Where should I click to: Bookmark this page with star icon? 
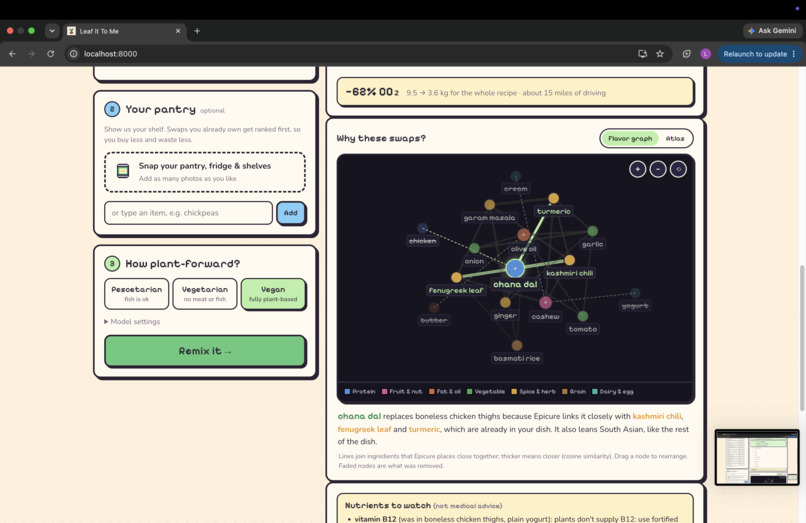pyautogui.click(x=660, y=53)
